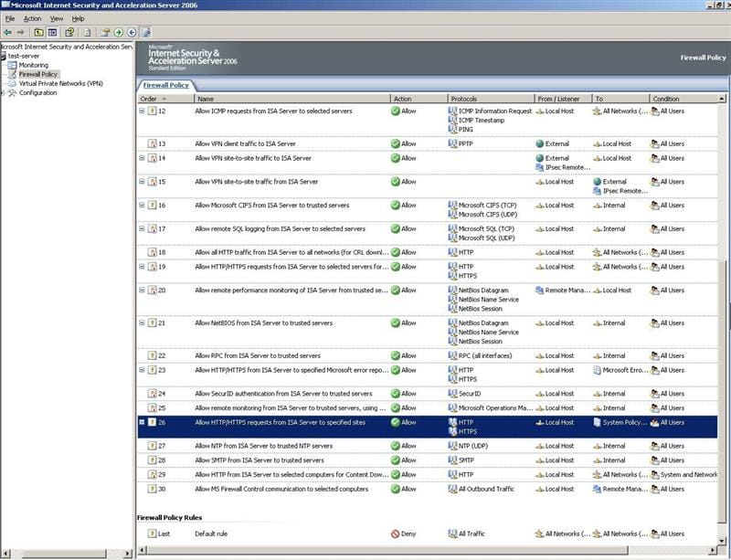Image resolution: width=731 pixels, height=560 pixels.
Task: Click the Monitoring icon in the console tree
Action: (x=12, y=65)
